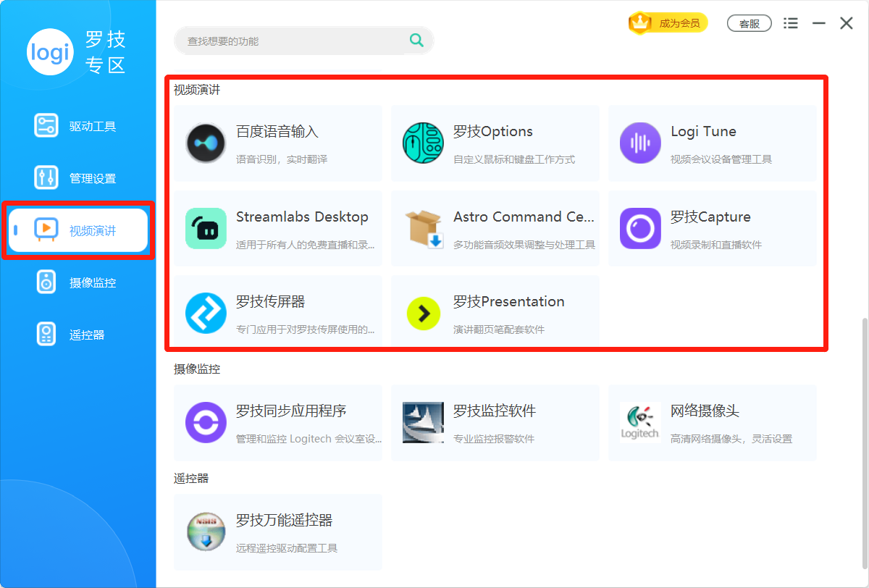
Task: Click 自定义鼠标和键盘工作方式 description
Action: 514,159
